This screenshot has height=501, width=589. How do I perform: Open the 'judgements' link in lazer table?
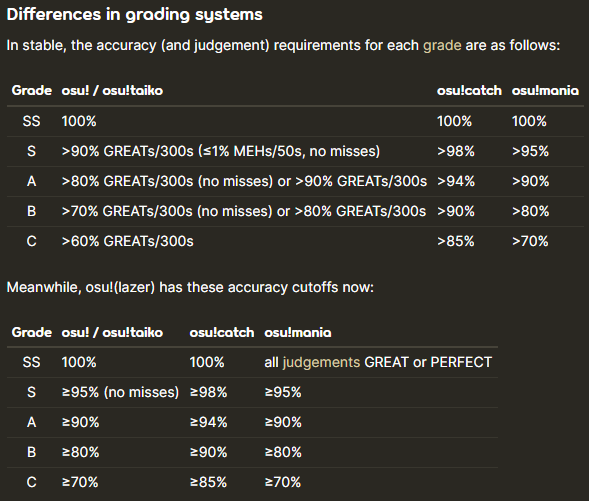coord(321,362)
